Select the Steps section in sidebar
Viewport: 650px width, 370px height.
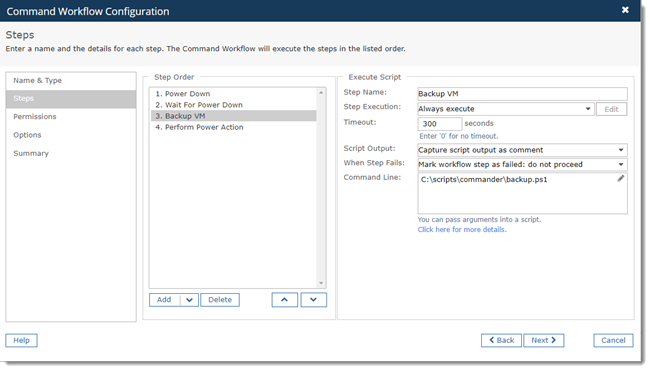pos(71,99)
